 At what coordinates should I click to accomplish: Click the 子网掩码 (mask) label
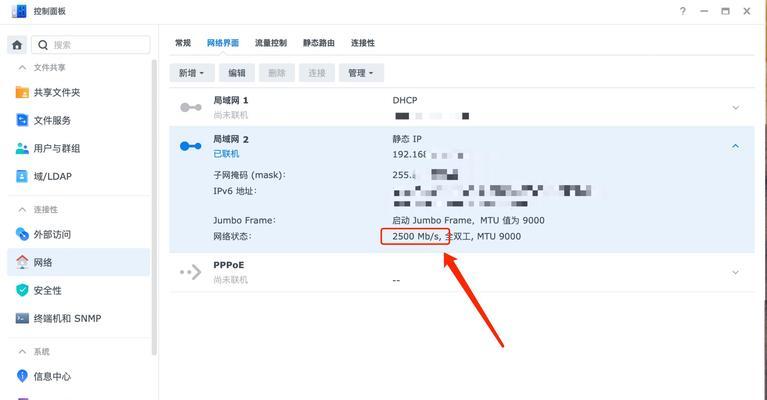(x=249, y=175)
